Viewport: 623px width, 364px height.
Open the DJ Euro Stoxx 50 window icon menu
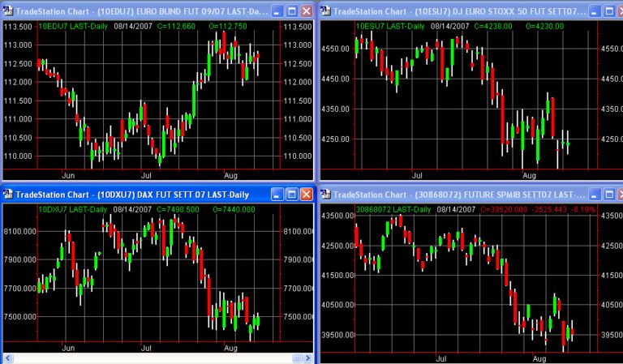[x=326, y=12]
